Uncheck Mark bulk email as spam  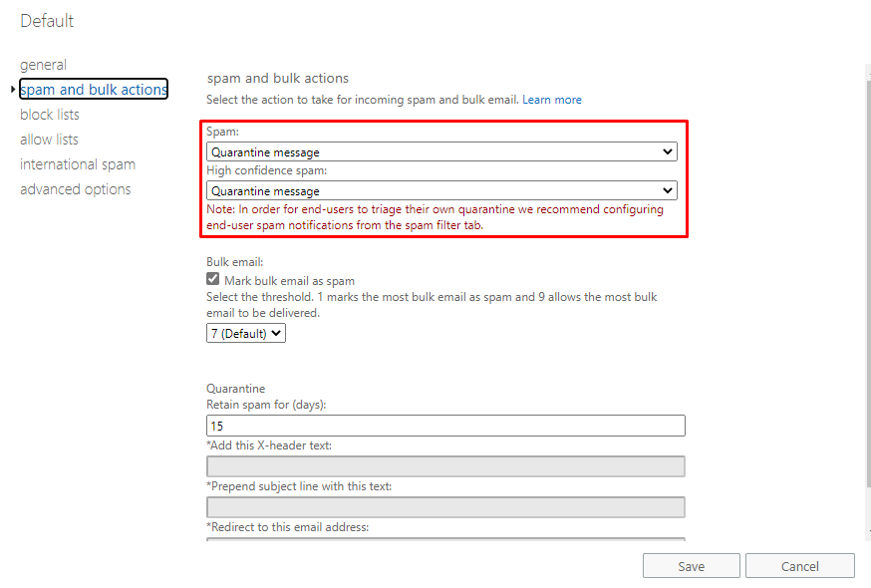click(x=212, y=279)
